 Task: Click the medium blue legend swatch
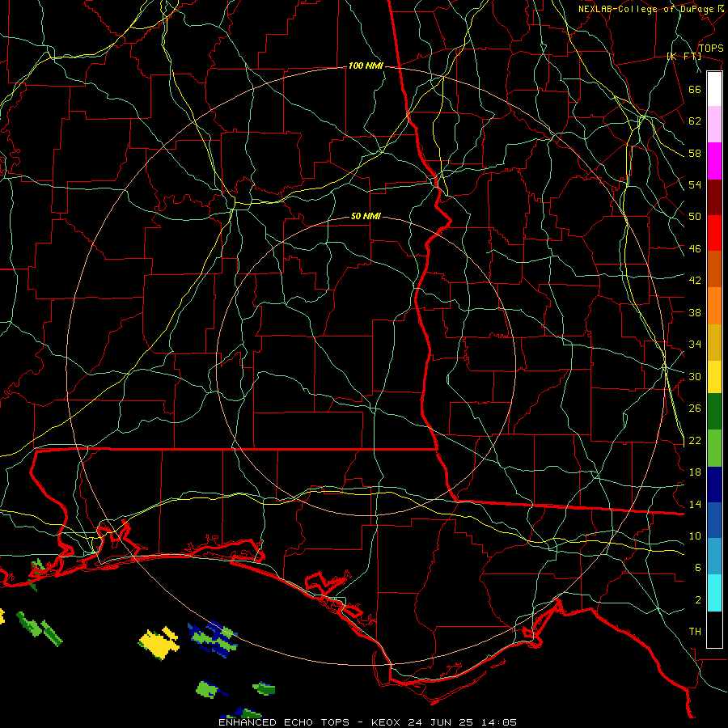click(714, 520)
